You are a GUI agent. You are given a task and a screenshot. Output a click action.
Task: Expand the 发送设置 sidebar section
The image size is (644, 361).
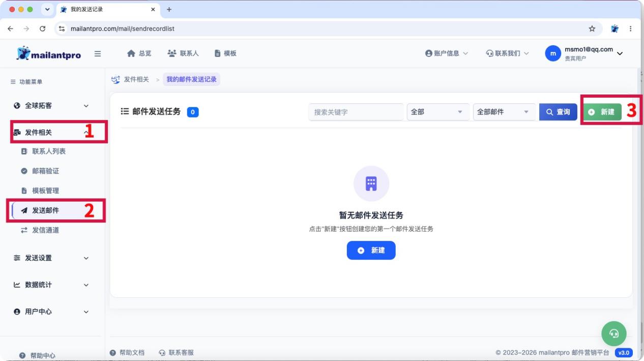51,258
